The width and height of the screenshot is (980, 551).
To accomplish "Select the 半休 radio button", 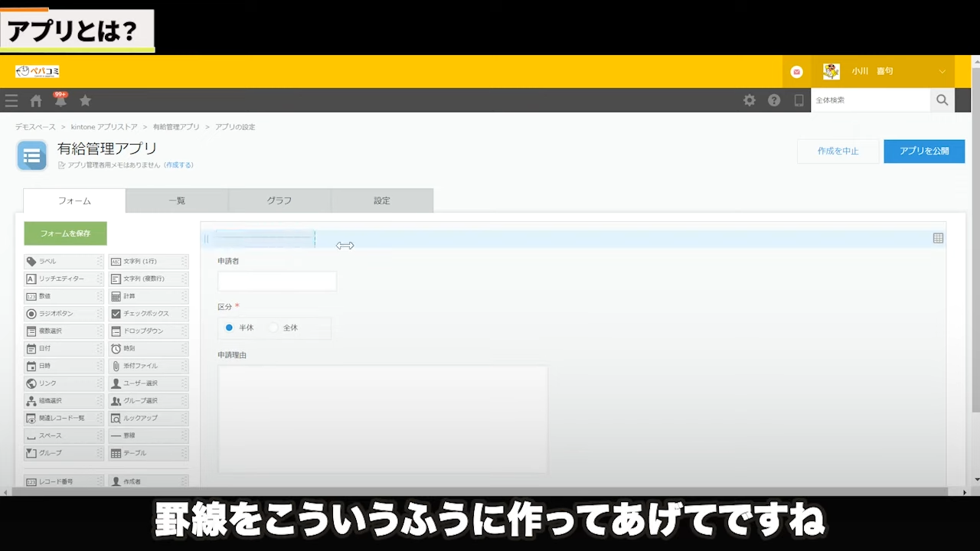I will tap(229, 328).
